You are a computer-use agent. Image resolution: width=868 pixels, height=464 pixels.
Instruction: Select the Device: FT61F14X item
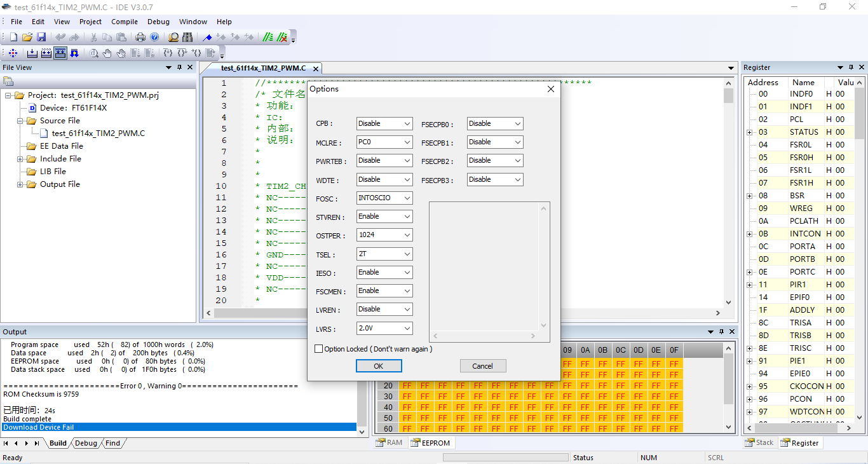[73, 108]
